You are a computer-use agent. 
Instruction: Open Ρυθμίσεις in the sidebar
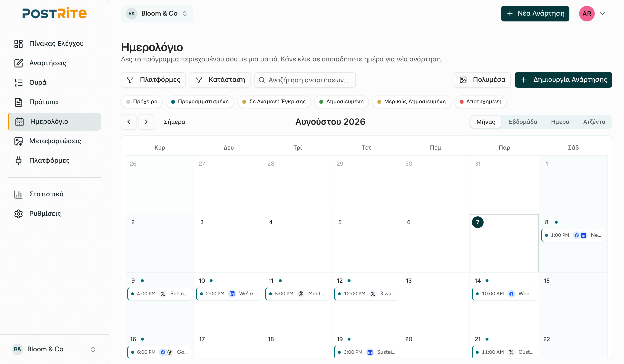pyautogui.click(x=54, y=214)
